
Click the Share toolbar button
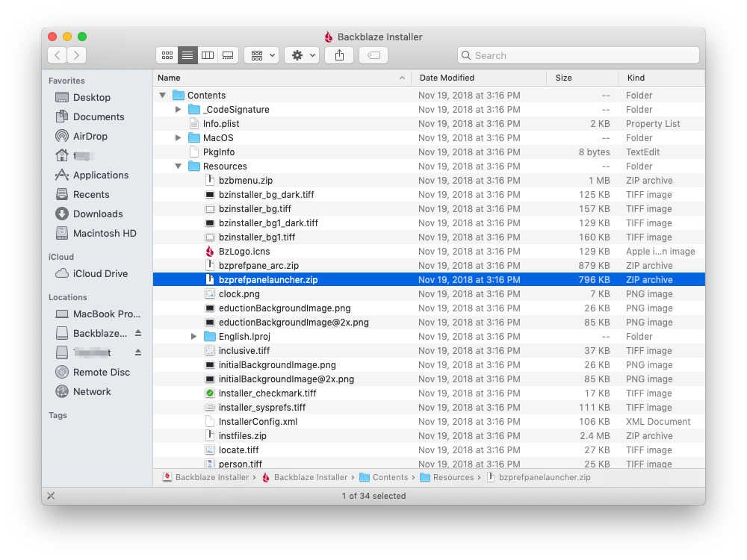(x=339, y=55)
